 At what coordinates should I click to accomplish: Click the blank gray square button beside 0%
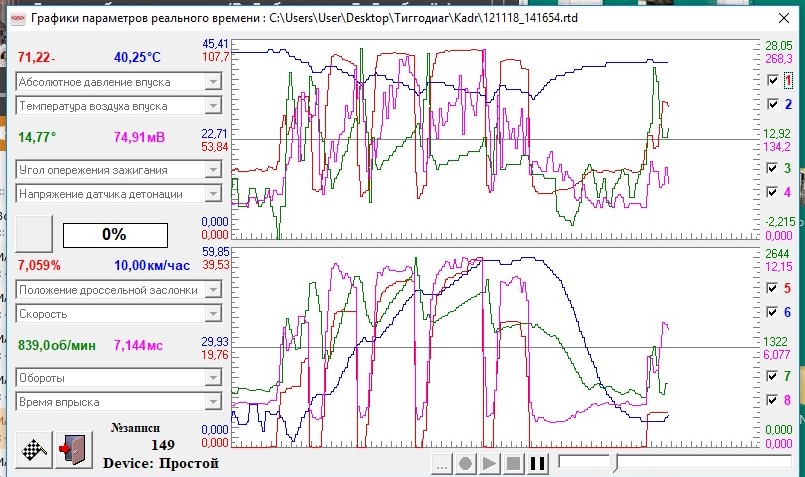pos(34,234)
